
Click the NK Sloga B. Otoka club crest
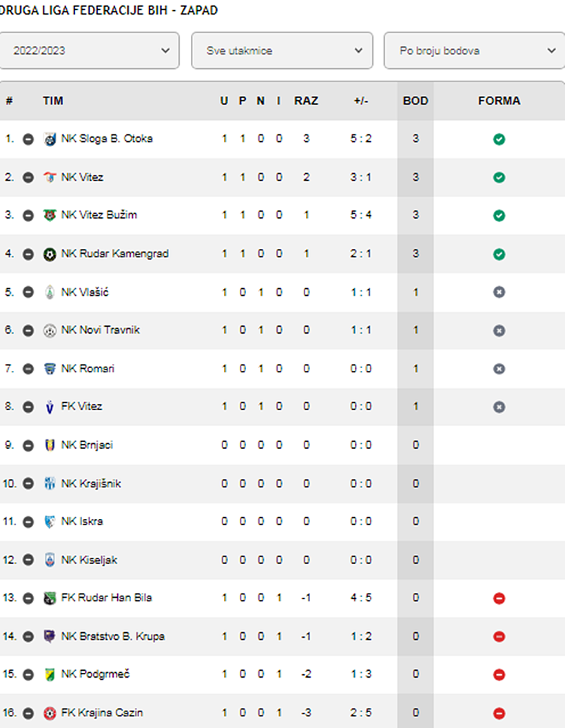[50, 139]
